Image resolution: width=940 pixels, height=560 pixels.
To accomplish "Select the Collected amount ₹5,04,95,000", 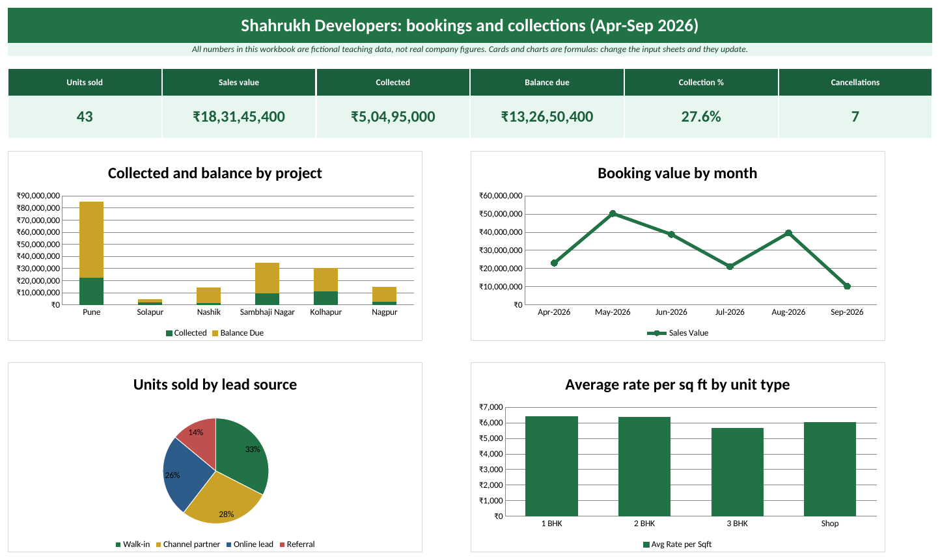I will [x=393, y=117].
